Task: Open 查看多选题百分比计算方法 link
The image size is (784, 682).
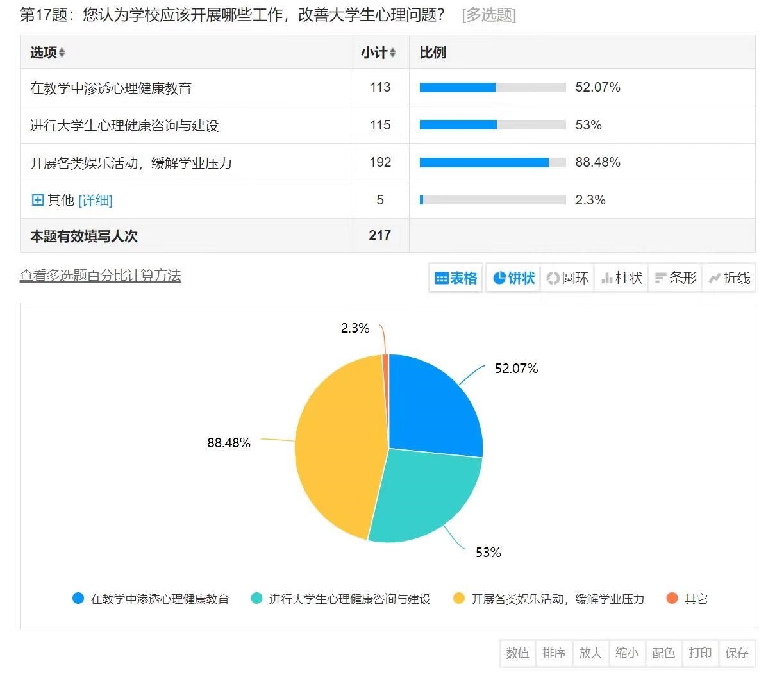Action: pyautogui.click(x=101, y=276)
